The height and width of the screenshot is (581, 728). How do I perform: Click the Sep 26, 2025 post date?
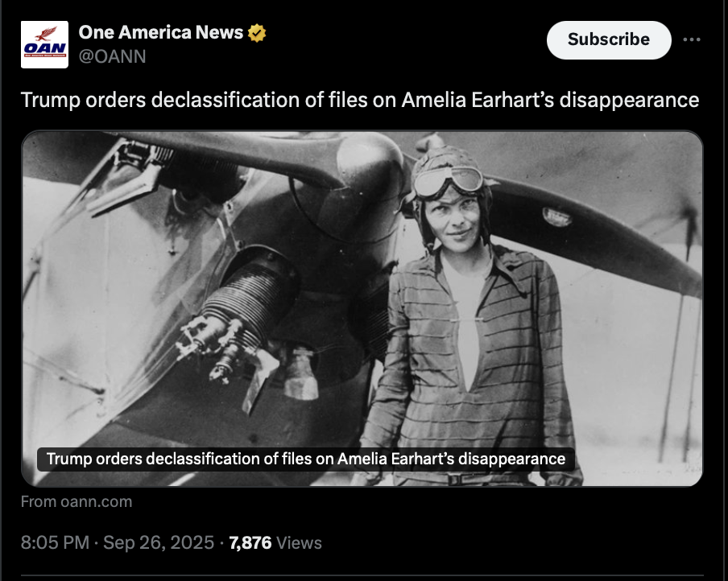[159, 542]
